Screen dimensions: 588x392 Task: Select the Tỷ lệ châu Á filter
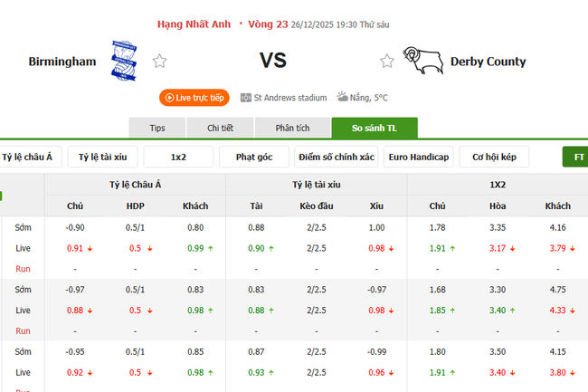point(28,157)
